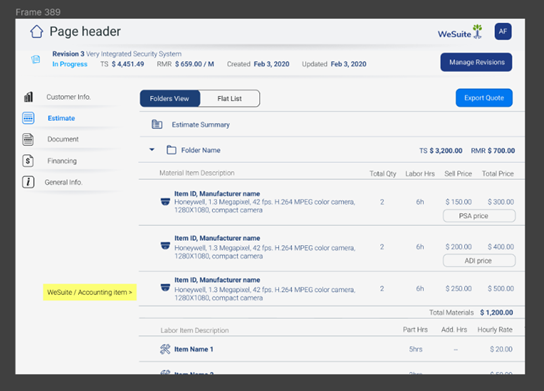This screenshot has width=544, height=391.
Task: Switch to Folders View
Action: tap(170, 99)
